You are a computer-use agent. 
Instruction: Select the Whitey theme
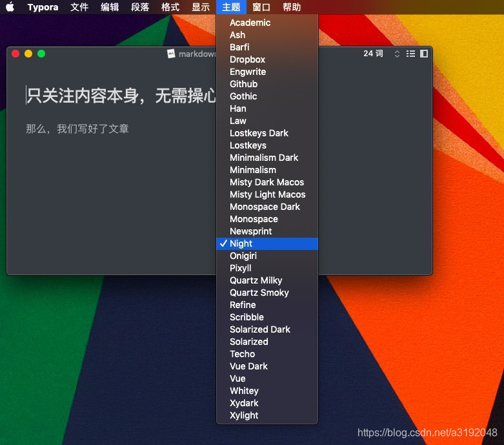coord(267,391)
